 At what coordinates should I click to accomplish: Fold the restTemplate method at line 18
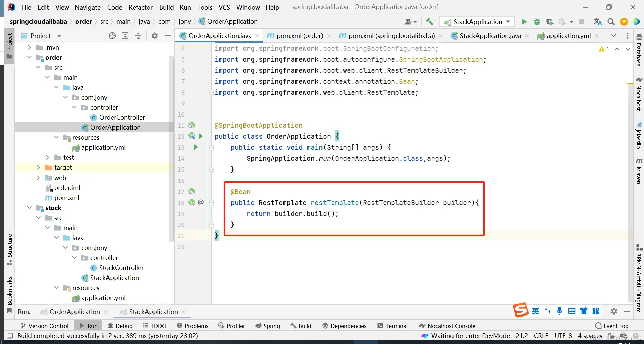(x=211, y=203)
